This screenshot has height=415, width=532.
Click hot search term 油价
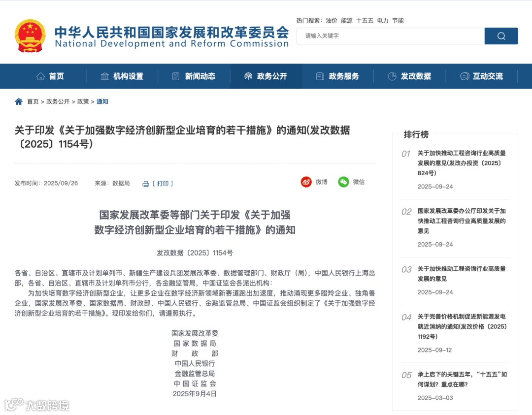[332, 21]
